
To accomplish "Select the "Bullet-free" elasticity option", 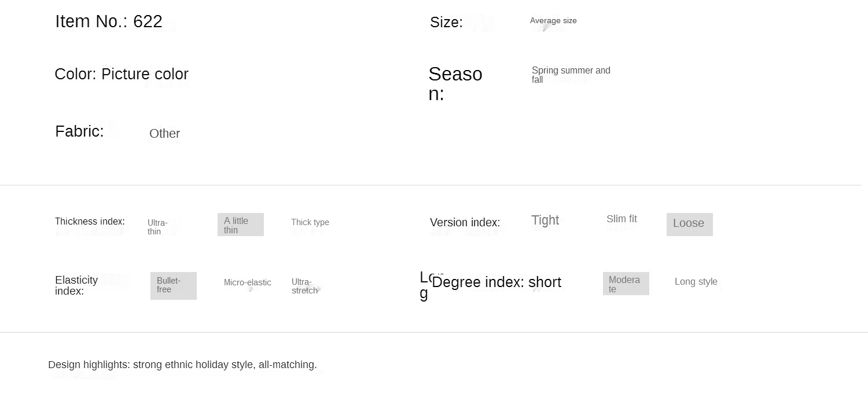I will tap(173, 285).
